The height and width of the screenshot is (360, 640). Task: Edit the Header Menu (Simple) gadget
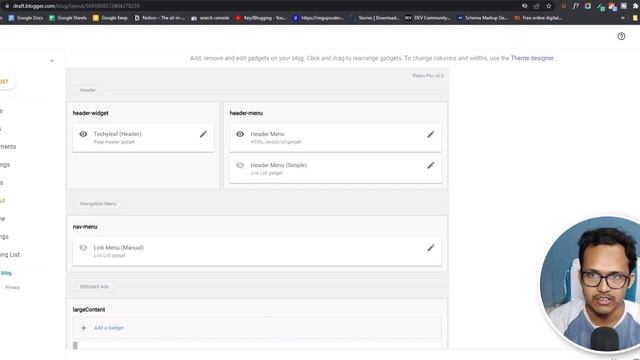tap(431, 165)
